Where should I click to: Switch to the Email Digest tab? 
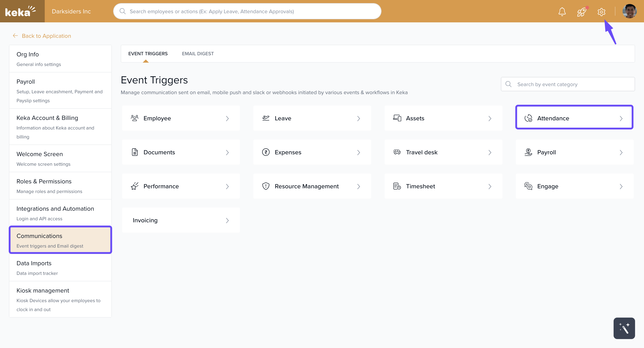pos(198,53)
